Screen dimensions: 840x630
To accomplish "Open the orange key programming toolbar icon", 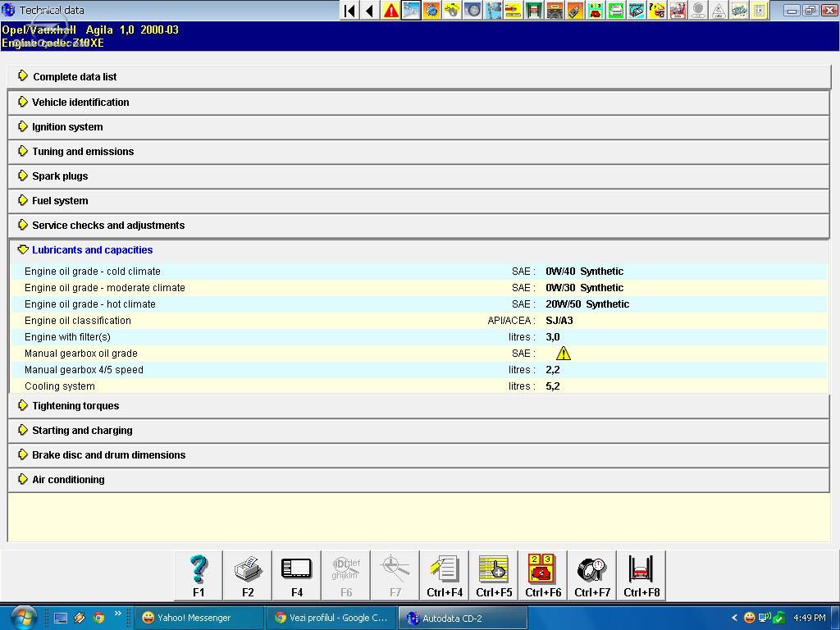I will [575, 10].
